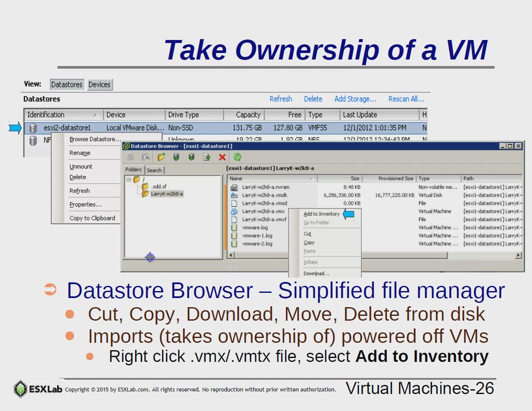The height and width of the screenshot is (411, 532).
Task: Click the root folder icon in Folders tree
Action: [x=137, y=179]
